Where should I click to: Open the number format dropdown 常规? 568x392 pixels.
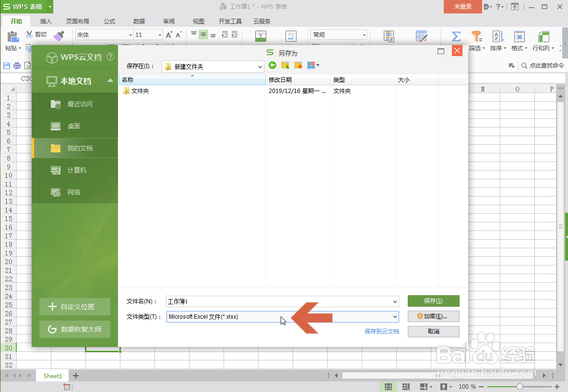(x=364, y=35)
